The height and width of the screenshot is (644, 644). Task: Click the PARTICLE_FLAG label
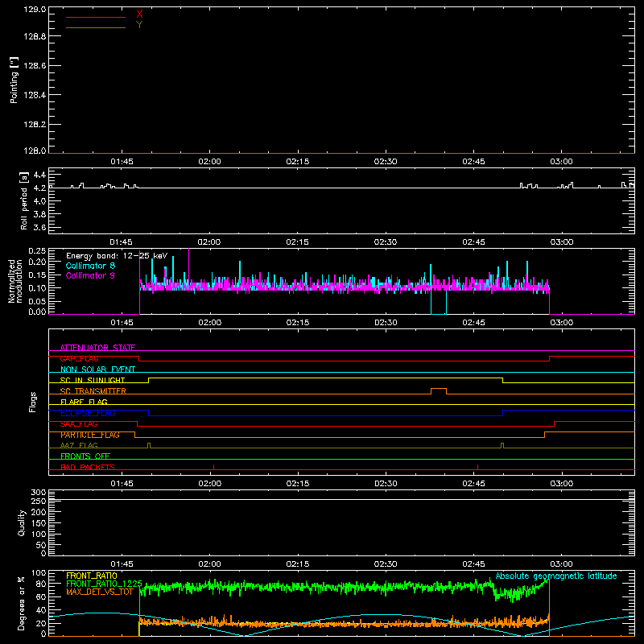(x=90, y=435)
